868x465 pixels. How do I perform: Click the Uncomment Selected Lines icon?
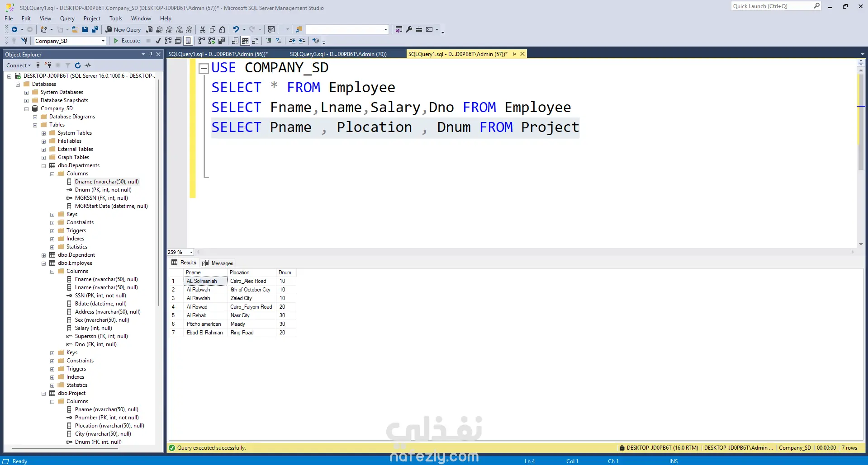coord(279,41)
